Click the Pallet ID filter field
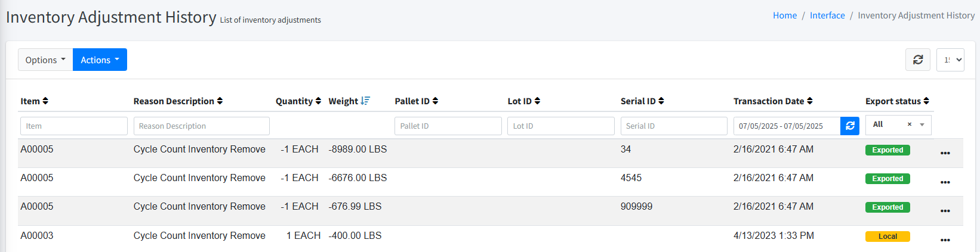 tap(448, 126)
